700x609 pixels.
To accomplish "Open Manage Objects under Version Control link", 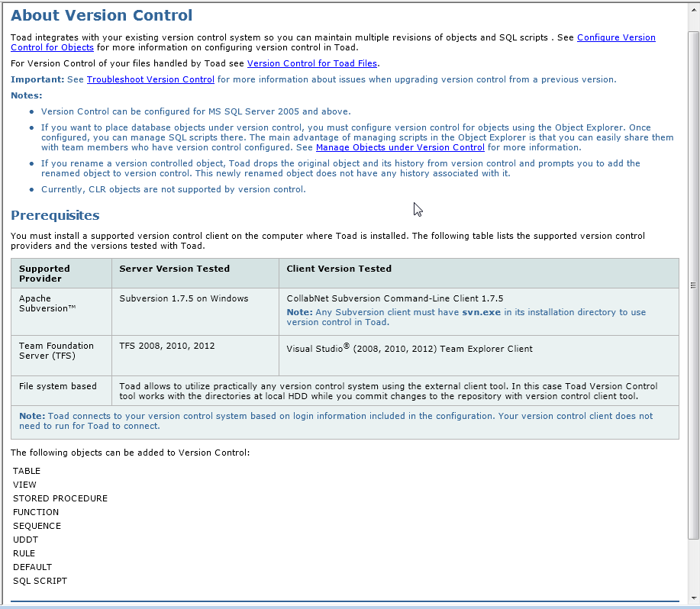I will coord(400,147).
